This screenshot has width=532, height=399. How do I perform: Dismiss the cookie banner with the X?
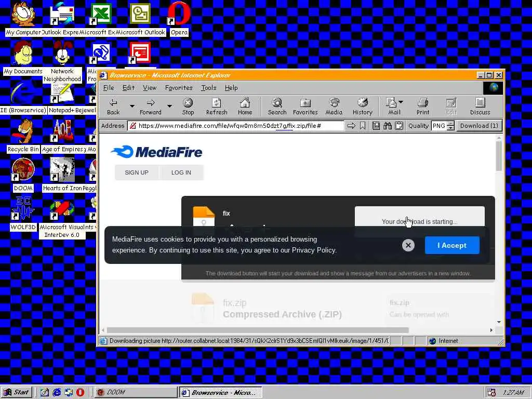(408, 245)
